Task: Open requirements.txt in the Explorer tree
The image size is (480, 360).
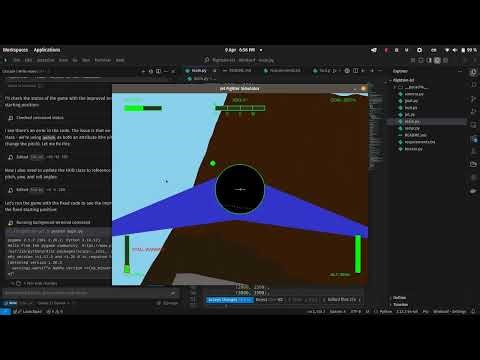Action: coord(419,142)
